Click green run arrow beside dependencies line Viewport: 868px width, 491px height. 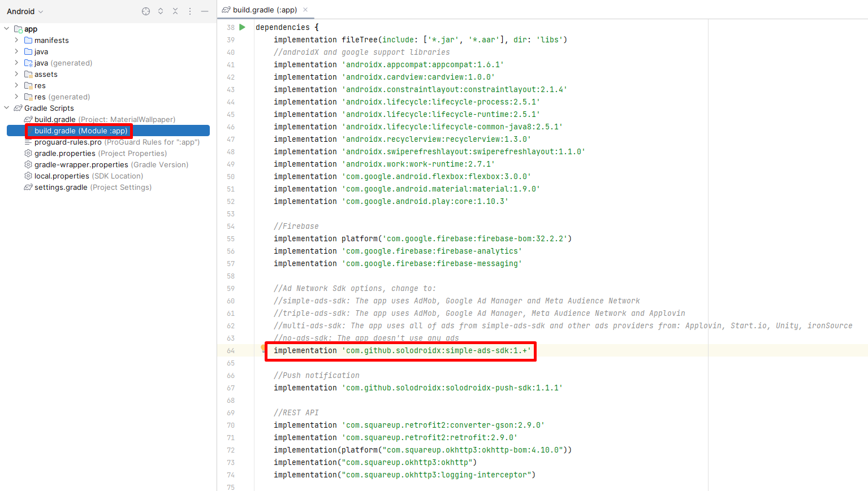coord(243,27)
